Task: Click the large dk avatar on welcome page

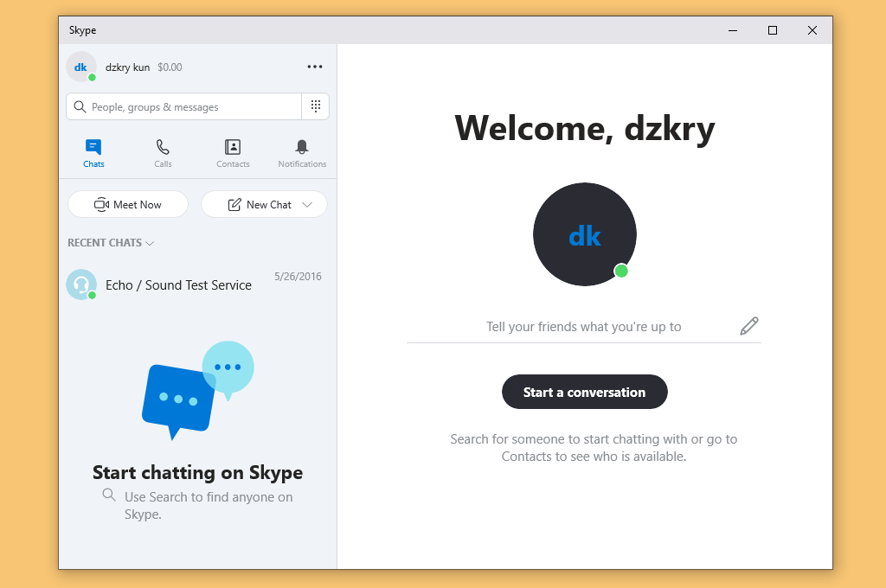Action: 585,234
